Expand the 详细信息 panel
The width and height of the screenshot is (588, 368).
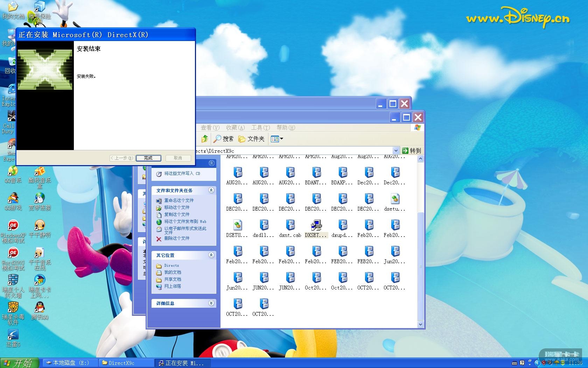pyautogui.click(x=211, y=303)
